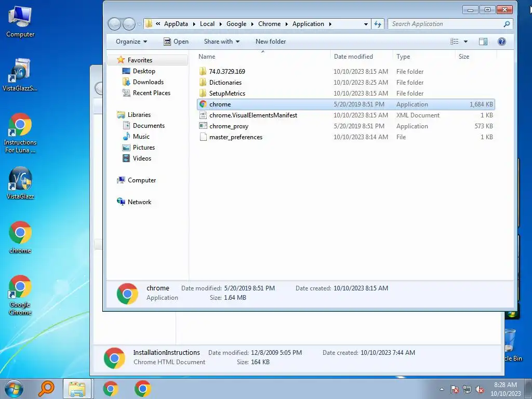Open the Share with menu
This screenshot has height=399, width=532.
pos(221,42)
